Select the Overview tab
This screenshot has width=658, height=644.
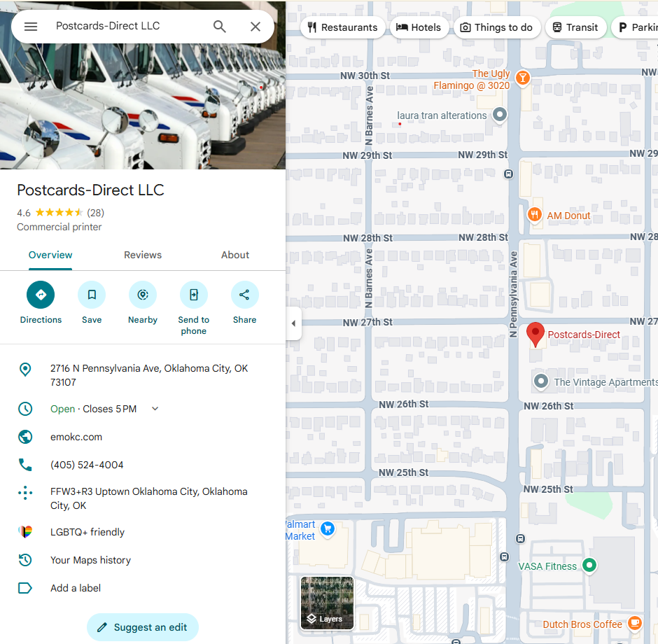tap(50, 255)
